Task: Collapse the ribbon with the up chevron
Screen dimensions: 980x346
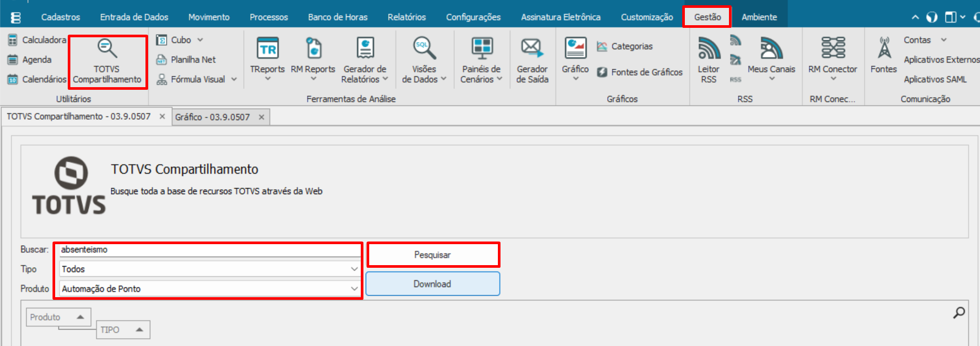Action: 915,17
